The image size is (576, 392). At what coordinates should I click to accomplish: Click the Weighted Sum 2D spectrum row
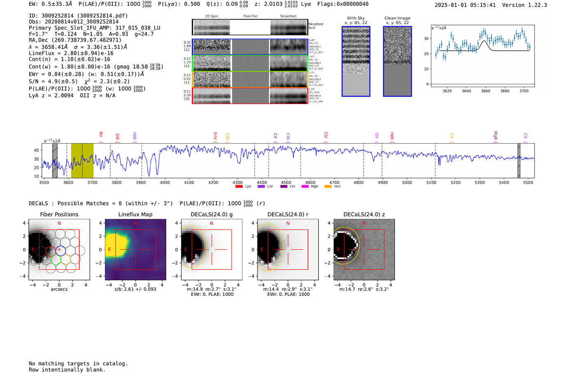coord(250,27)
